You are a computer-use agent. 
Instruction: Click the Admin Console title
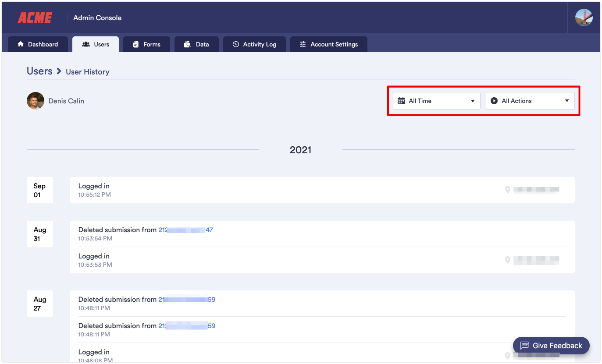(x=97, y=18)
